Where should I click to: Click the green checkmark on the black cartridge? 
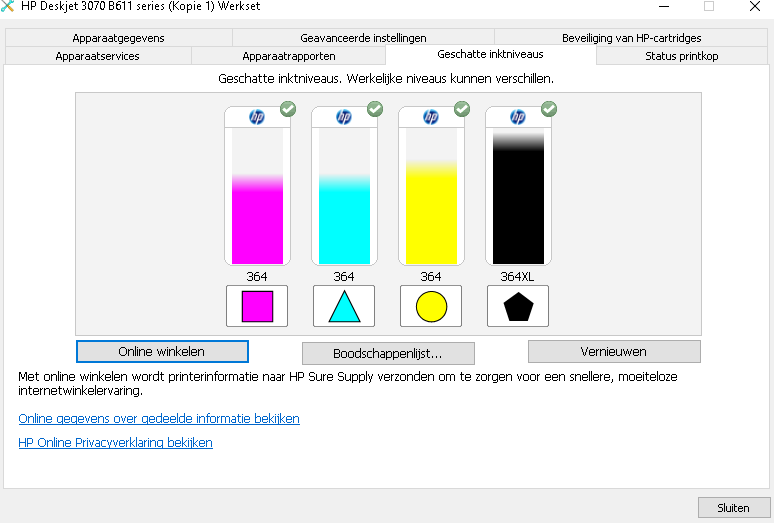pyautogui.click(x=549, y=109)
